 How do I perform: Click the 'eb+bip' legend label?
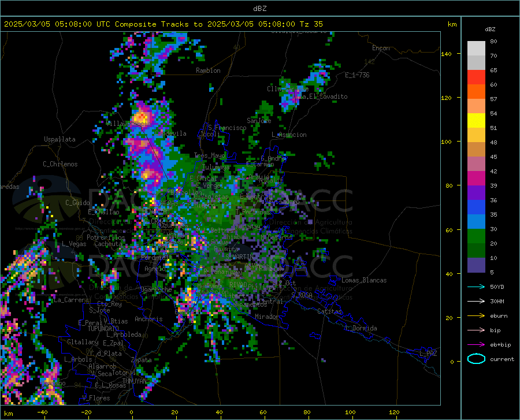click(x=500, y=344)
